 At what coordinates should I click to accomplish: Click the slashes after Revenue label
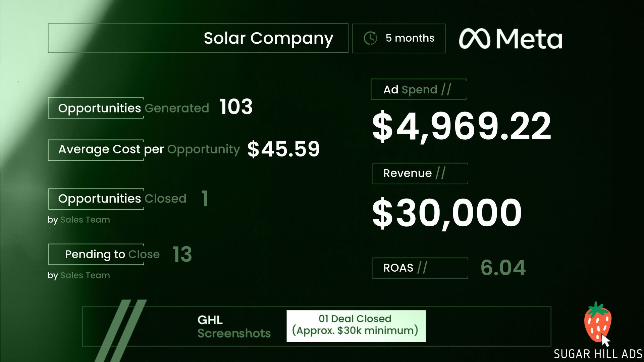click(440, 173)
